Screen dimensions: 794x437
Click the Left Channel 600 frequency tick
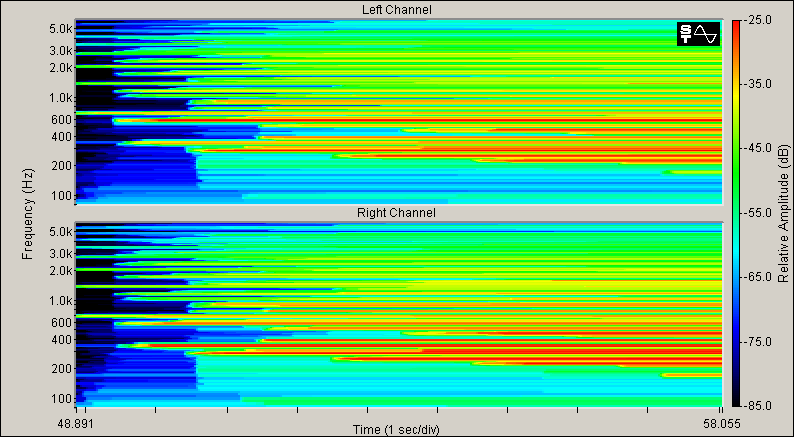click(63, 120)
